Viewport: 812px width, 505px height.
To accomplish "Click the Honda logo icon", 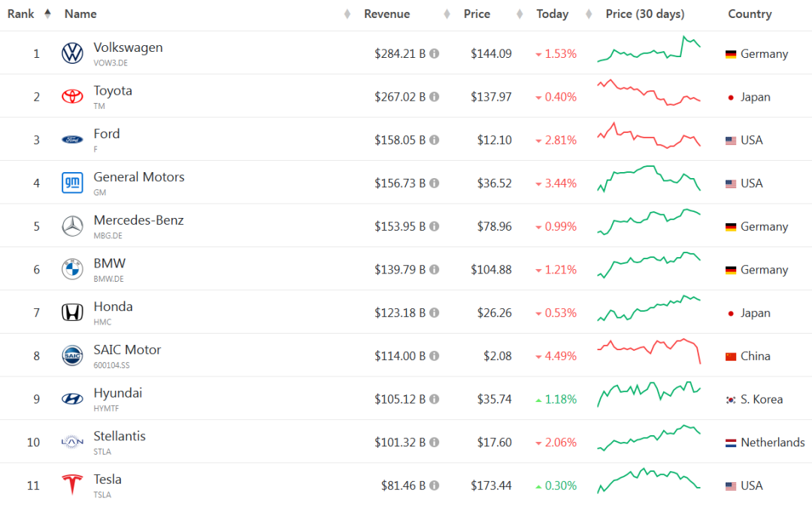I will click(72, 313).
